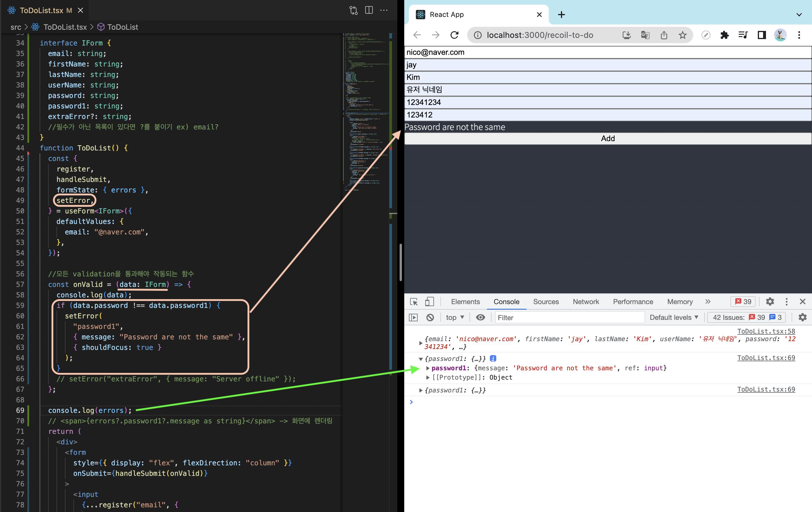Viewport: 812px width, 512px height.
Task: Bookmark the page with the star icon
Action: point(682,35)
